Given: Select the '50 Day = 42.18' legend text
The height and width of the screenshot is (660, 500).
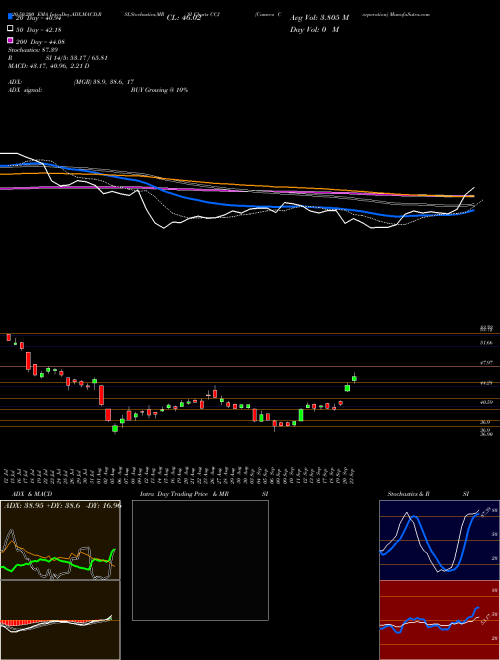Looking at the screenshot, I should (37, 30).
